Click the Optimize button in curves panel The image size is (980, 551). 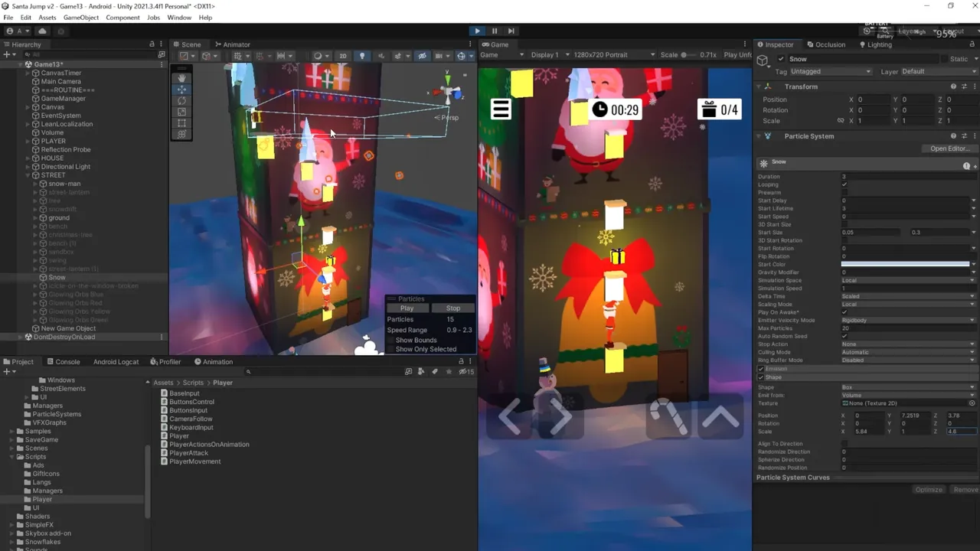(x=929, y=490)
